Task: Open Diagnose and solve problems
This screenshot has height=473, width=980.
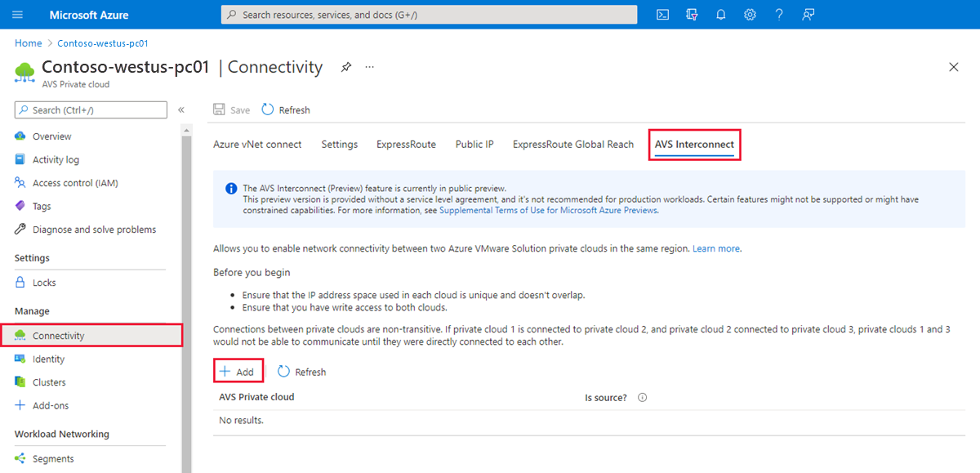Action: click(x=94, y=230)
